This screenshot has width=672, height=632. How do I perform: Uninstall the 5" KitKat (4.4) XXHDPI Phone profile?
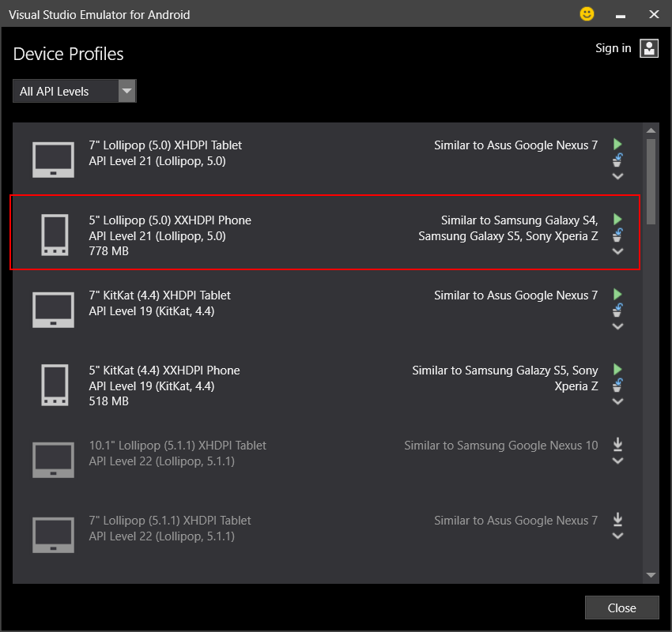(x=618, y=386)
